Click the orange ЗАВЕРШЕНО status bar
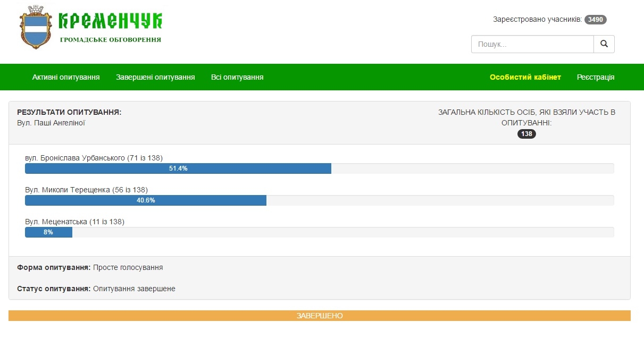Viewport: 644px width, 347px height. pyautogui.click(x=319, y=316)
